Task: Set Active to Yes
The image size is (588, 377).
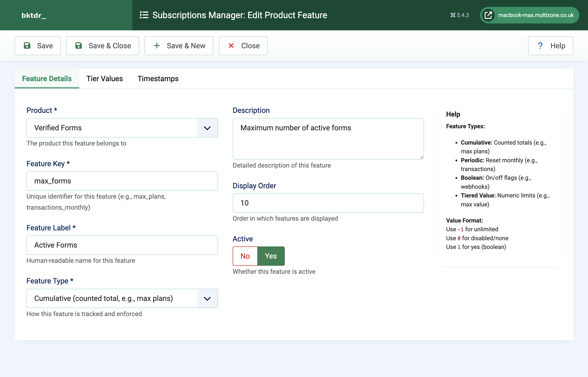Action: point(271,256)
